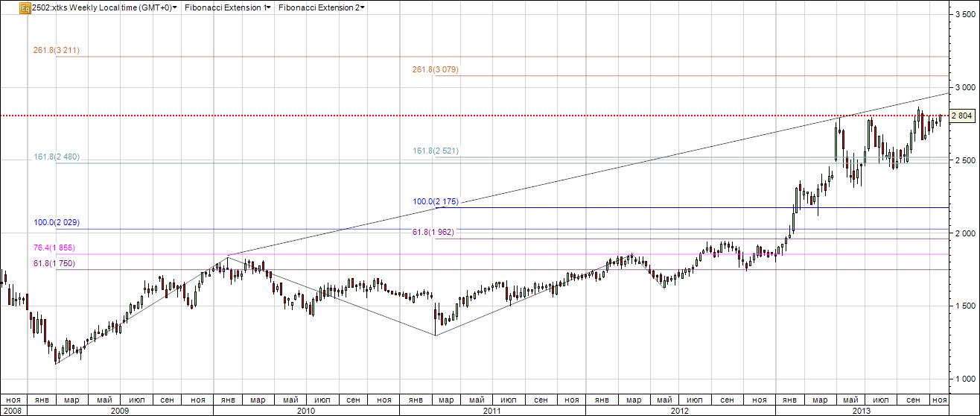The image size is (980, 416).
Task: Select the red dotted current price line
Action: pyautogui.click(x=474, y=116)
